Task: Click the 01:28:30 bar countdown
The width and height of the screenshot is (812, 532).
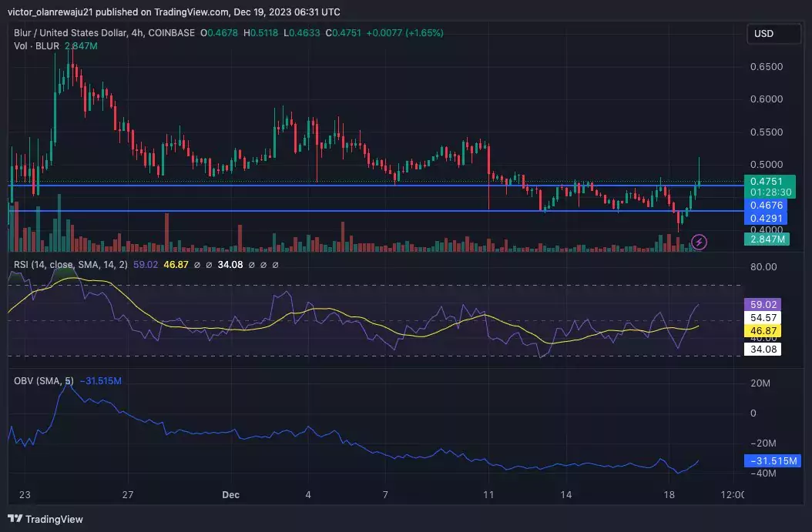Action: tap(770, 192)
